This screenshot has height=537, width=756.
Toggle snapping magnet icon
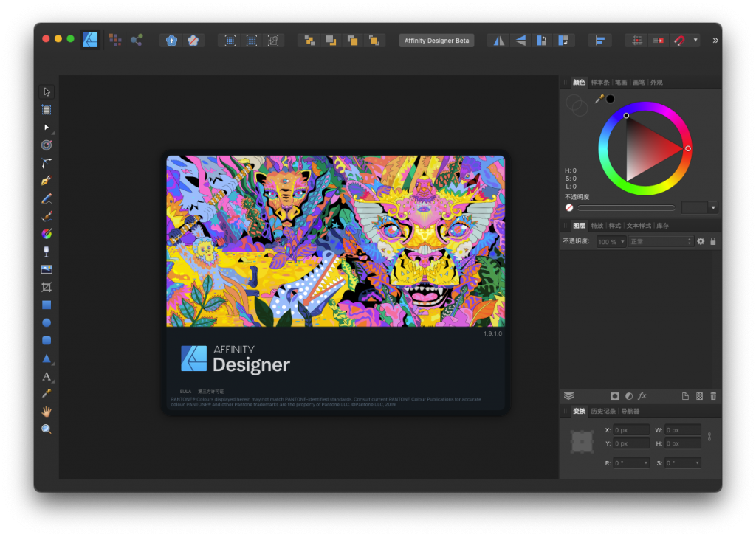click(679, 41)
